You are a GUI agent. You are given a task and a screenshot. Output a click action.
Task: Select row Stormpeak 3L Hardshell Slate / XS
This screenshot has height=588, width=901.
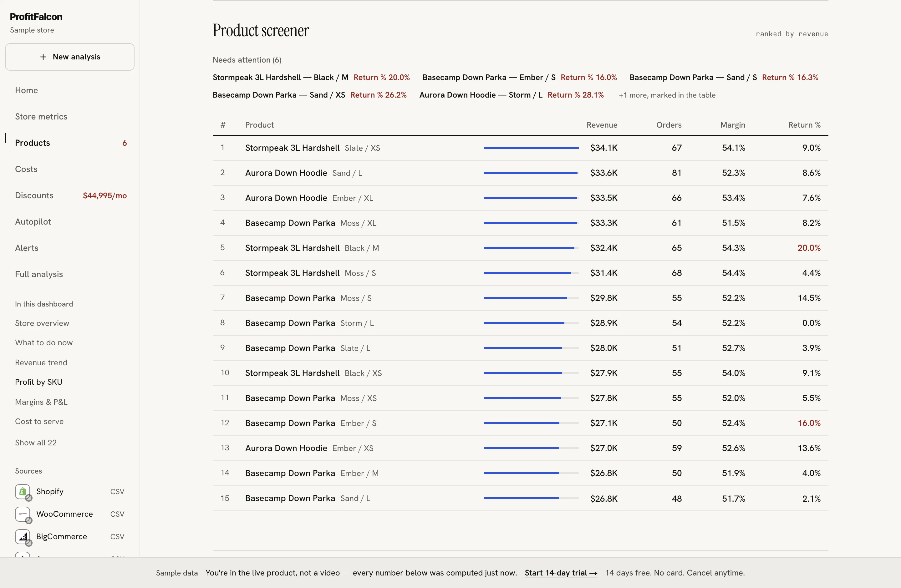pyautogui.click(x=521, y=148)
